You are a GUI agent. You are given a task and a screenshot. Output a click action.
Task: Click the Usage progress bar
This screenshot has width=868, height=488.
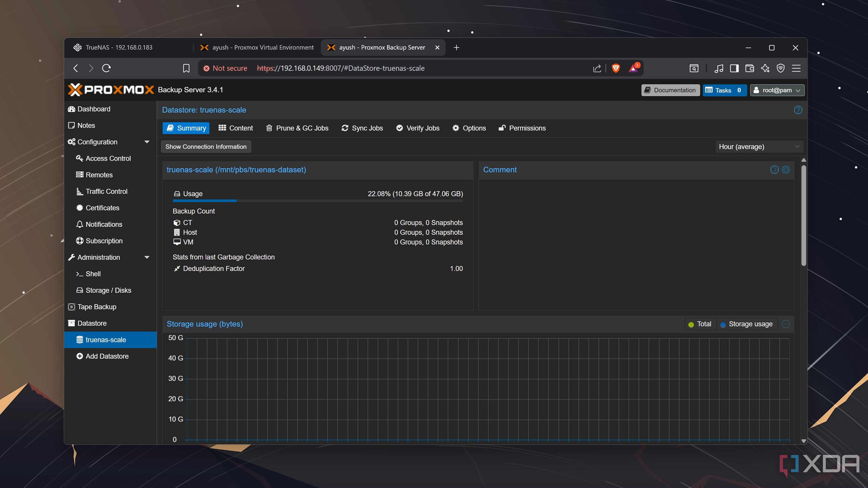pos(318,201)
